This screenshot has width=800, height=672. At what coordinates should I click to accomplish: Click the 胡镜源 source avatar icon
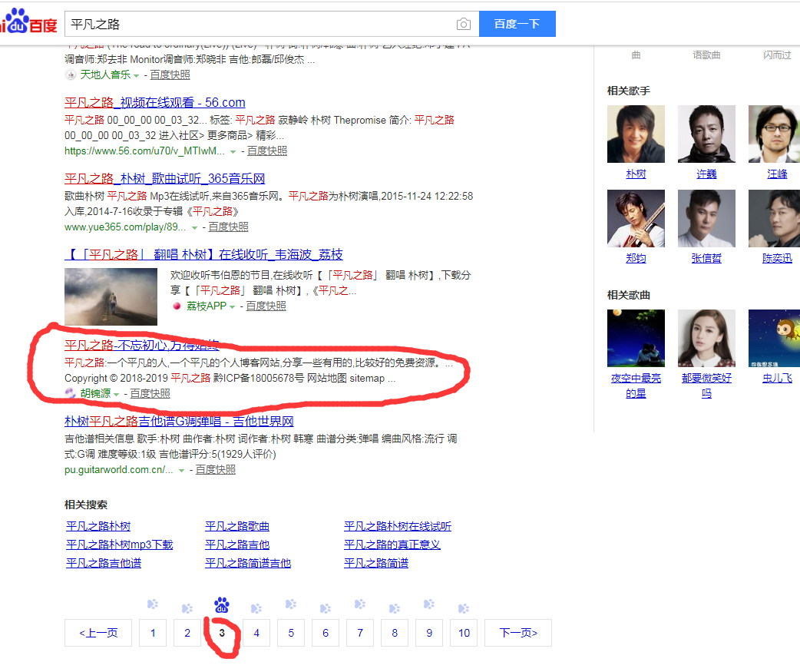click(71, 393)
